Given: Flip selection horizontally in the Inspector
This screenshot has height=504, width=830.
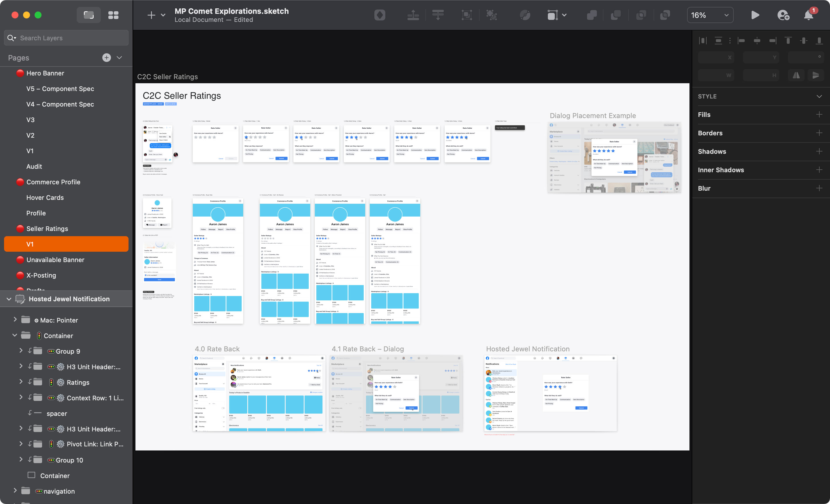Looking at the screenshot, I should (x=796, y=75).
